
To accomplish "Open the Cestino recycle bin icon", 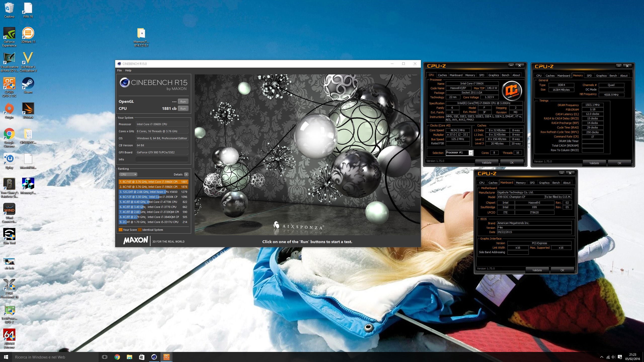I will [9, 10].
